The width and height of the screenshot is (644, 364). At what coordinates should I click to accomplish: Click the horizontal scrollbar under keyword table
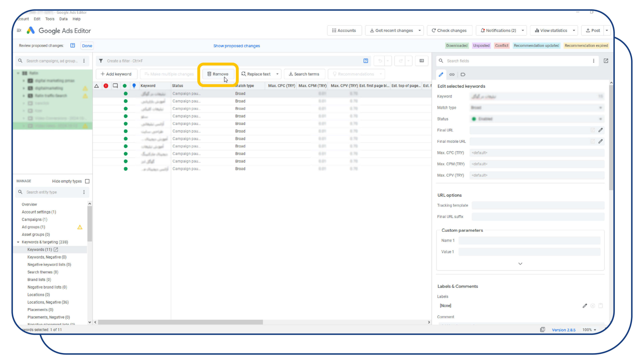coord(180,322)
